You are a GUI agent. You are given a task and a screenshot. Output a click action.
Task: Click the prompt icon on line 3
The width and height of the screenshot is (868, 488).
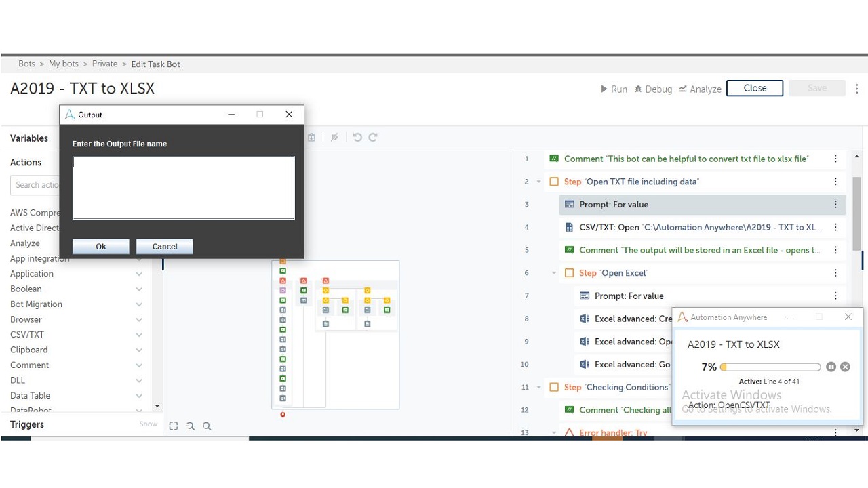coord(570,205)
